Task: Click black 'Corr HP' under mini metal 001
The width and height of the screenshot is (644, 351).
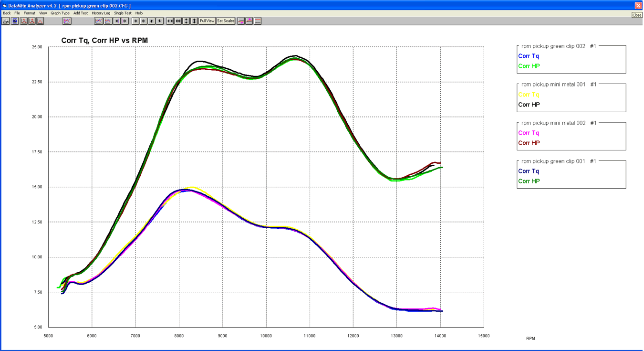Action: click(x=529, y=105)
